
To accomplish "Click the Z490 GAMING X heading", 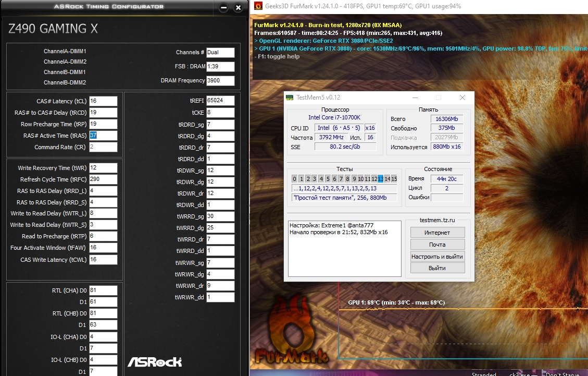I will click(53, 29).
